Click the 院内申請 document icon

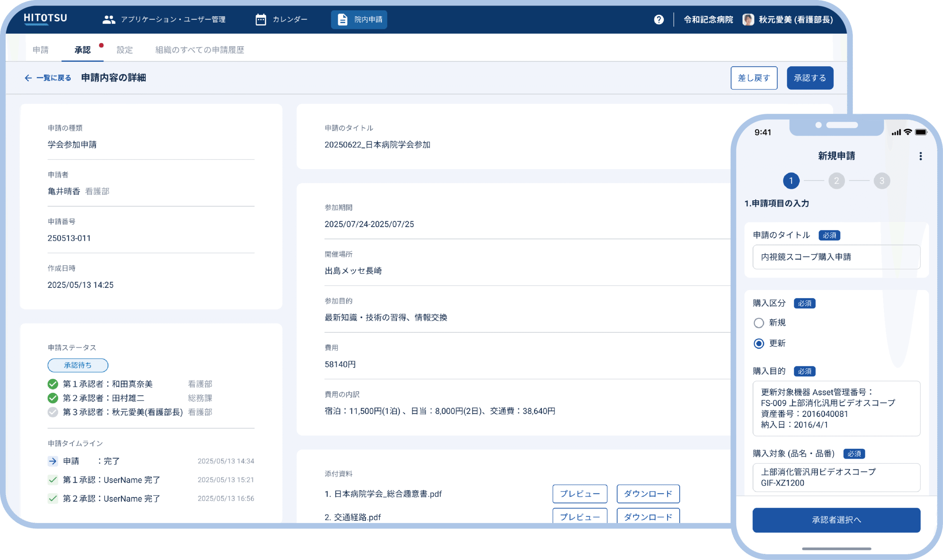(342, 20)
